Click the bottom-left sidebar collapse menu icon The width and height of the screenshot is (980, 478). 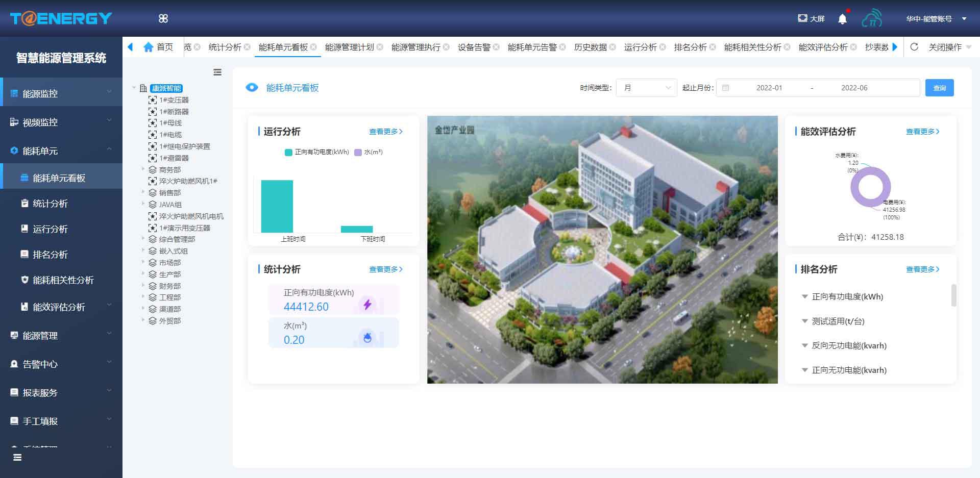pos(17,457)
